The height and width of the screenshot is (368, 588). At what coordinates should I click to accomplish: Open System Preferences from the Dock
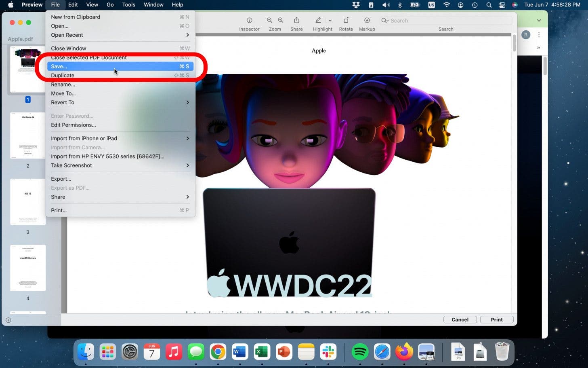130,352
